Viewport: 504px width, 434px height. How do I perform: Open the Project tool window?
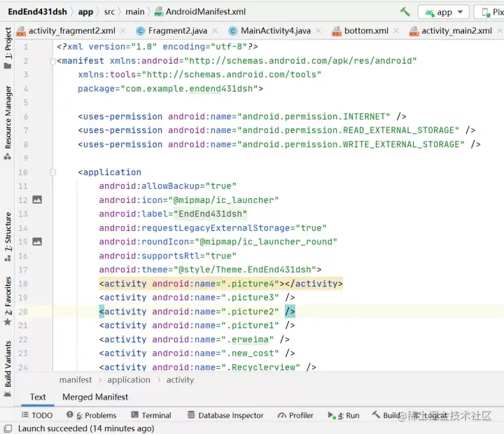coord(8,48)
